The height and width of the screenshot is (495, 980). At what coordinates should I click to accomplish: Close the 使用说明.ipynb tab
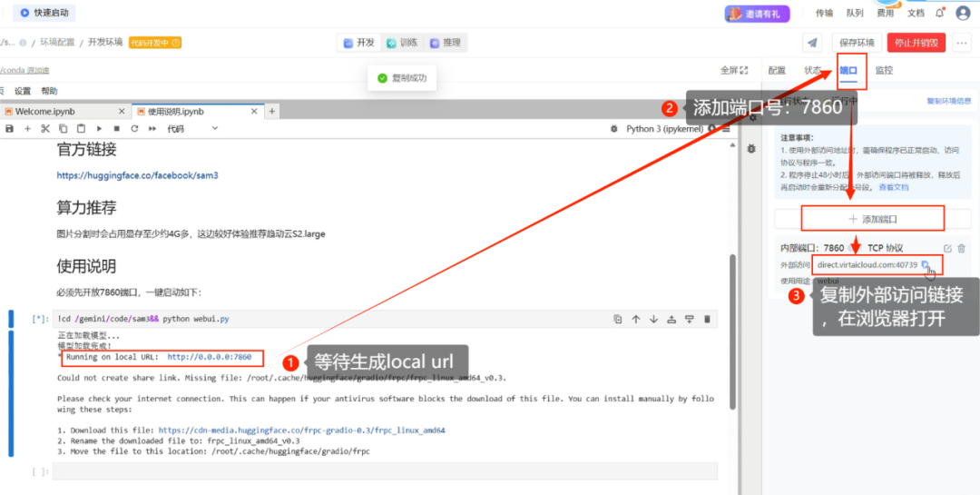pyautogui.click(x=254, y=112)
